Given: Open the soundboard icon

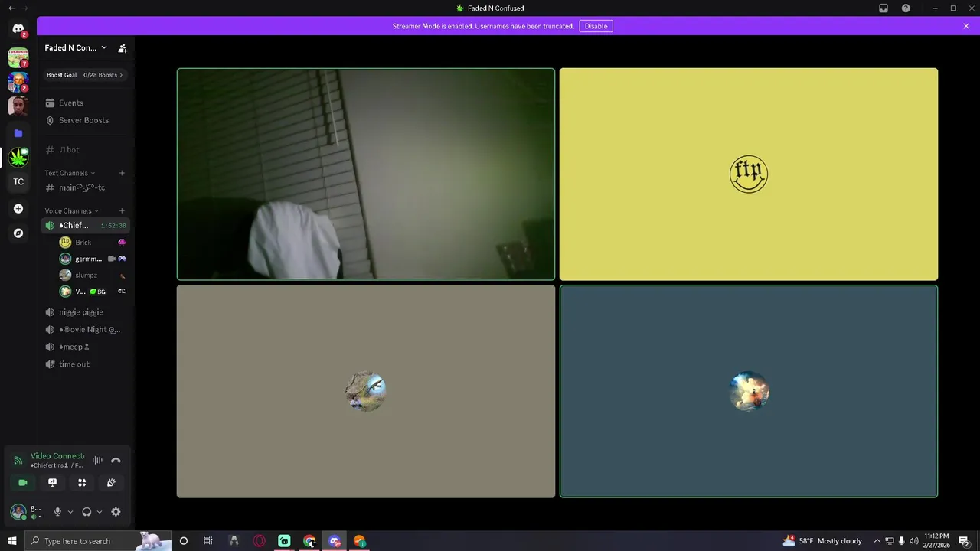Looking at the screenshot, I should (111, 482).
